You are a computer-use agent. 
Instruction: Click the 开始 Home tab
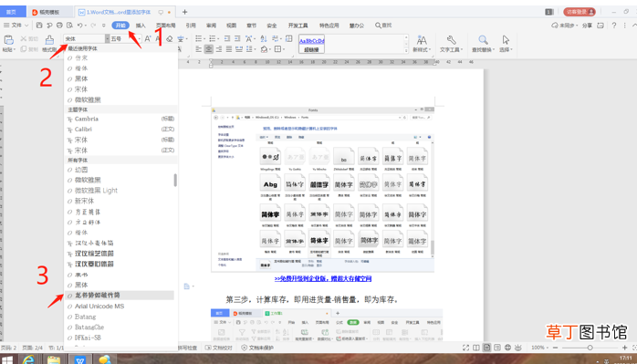120,26
